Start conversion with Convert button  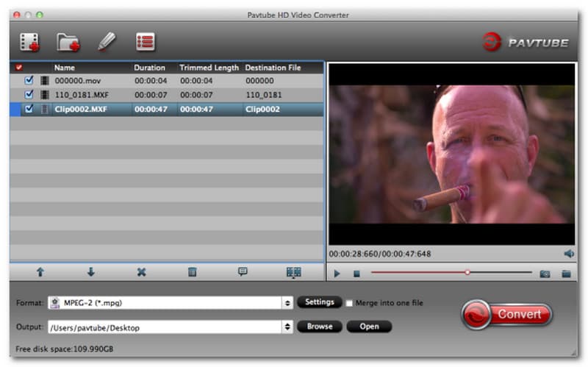click(x=506, y=315)
